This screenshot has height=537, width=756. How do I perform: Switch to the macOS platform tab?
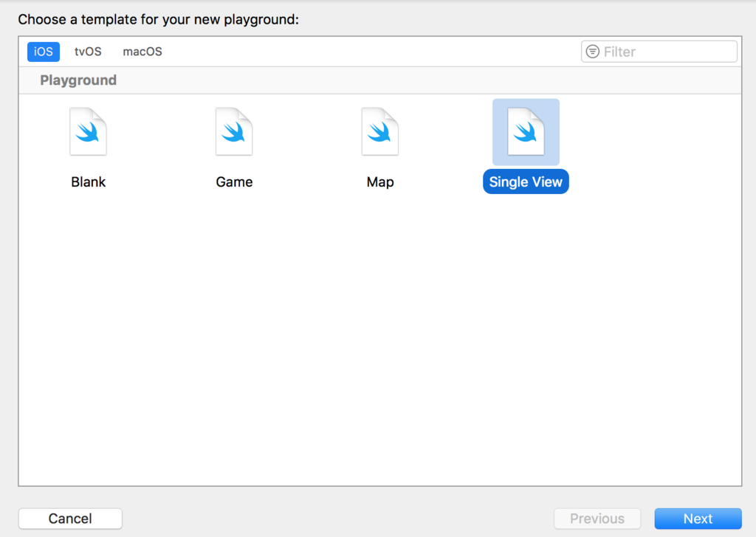[x=142, y=52]
